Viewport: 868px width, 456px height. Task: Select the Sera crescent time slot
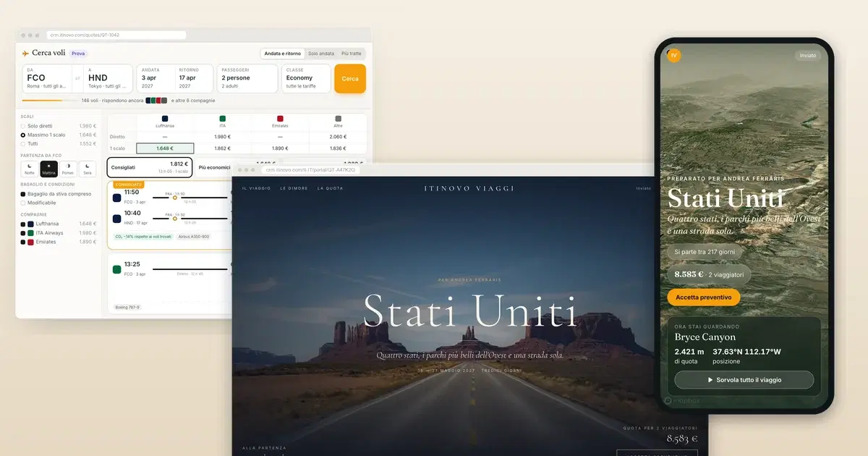click(x=88, y=169)
